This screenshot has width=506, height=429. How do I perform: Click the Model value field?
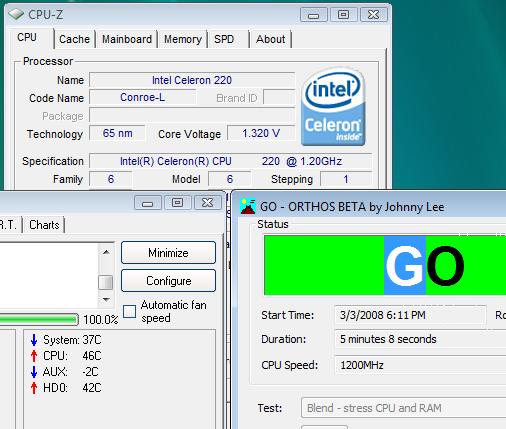(229, 179)
